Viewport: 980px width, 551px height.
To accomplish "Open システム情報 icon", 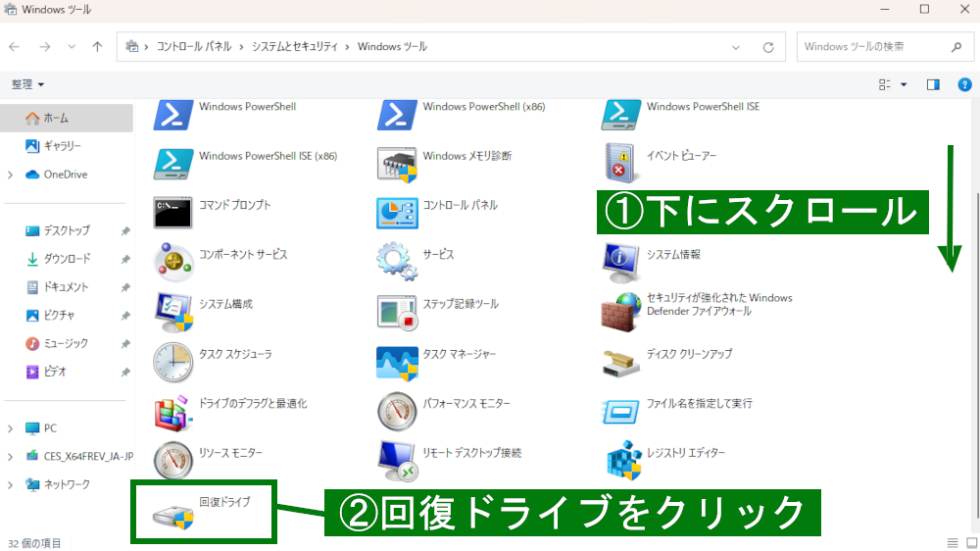I will pyautogui.click(x=620, y=263).
